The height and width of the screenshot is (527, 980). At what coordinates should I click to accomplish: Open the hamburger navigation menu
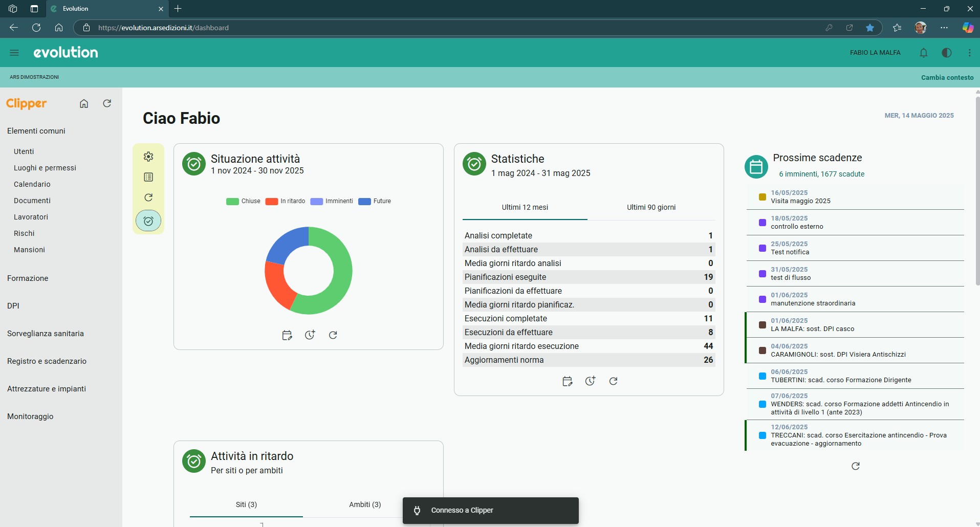pos(14,53)
